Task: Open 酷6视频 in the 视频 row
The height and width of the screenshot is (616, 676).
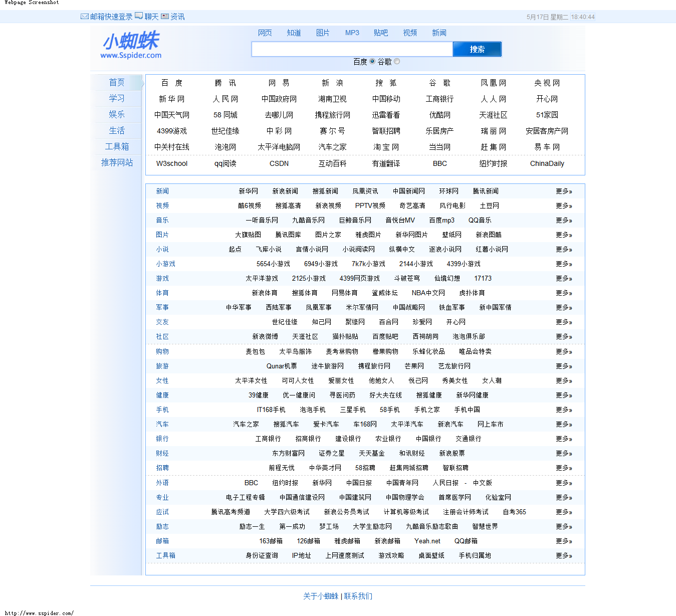Action: [250, 206]
